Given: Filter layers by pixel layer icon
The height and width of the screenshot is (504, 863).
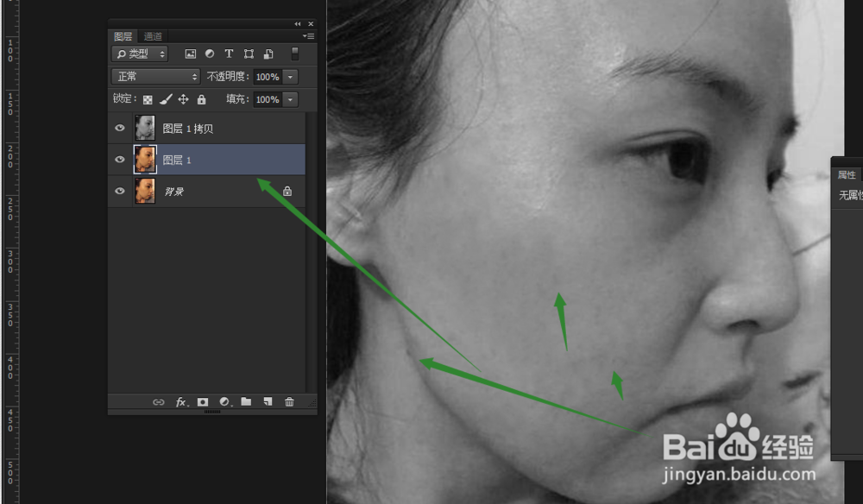Looking at the screenshot, I should pyautogui.click(x=191, y=54).
